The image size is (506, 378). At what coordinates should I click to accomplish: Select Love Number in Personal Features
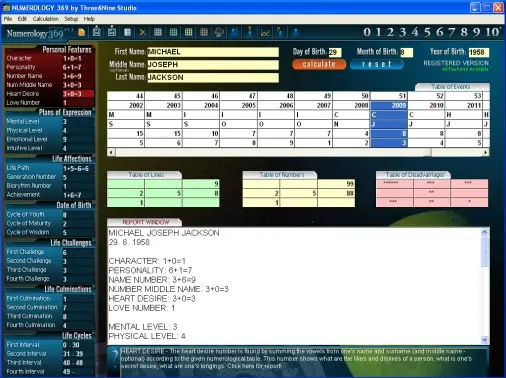tap(49, 103)
